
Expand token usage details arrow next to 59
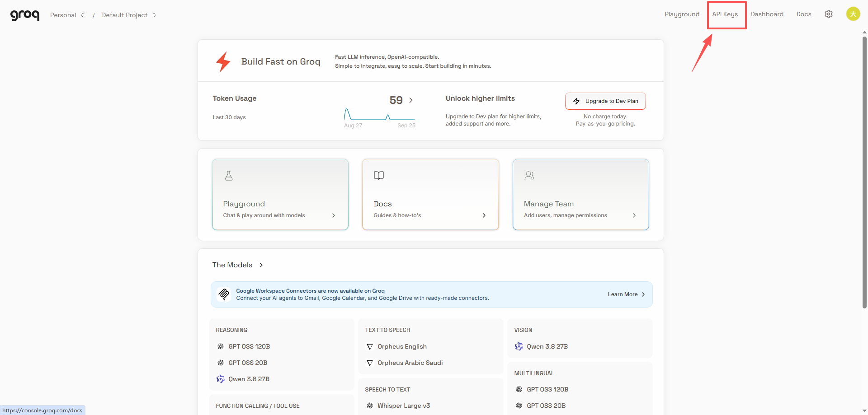pos(411,100)
